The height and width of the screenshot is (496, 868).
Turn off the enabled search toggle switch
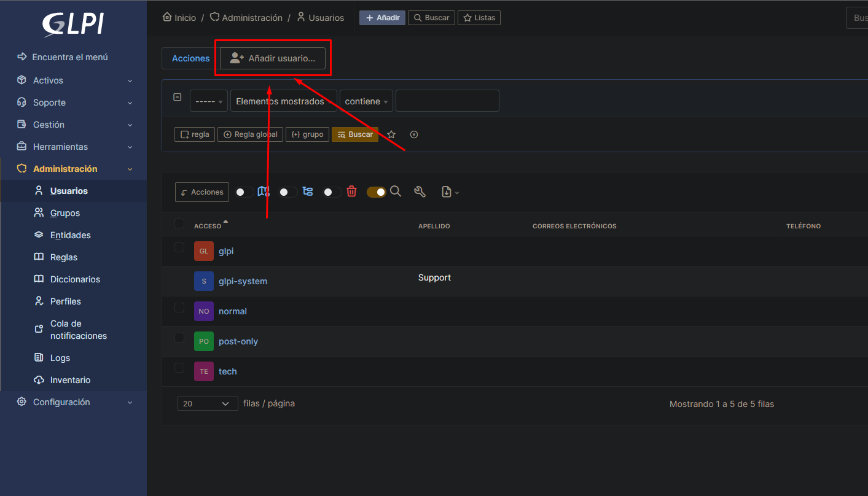(x=377, y=192)
